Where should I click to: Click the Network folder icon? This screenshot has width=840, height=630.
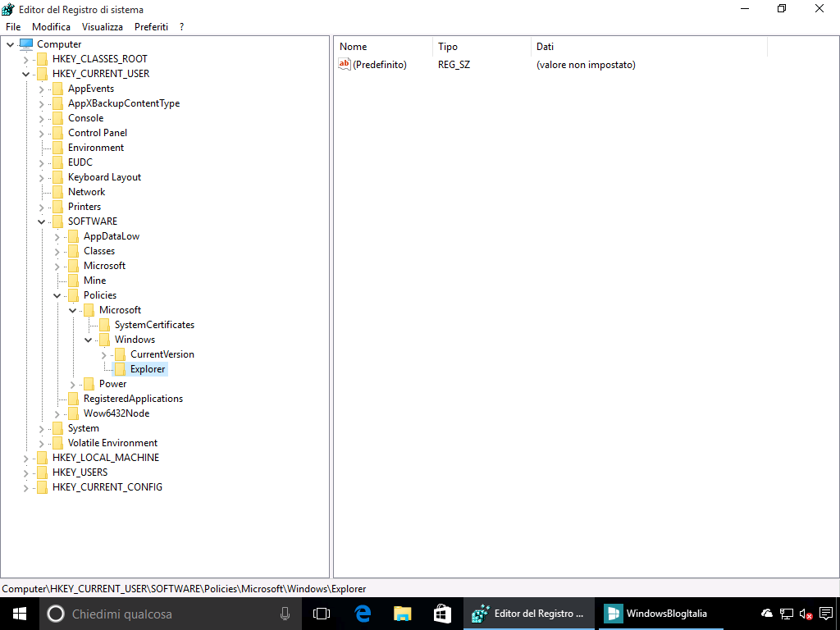pos(57,192)
